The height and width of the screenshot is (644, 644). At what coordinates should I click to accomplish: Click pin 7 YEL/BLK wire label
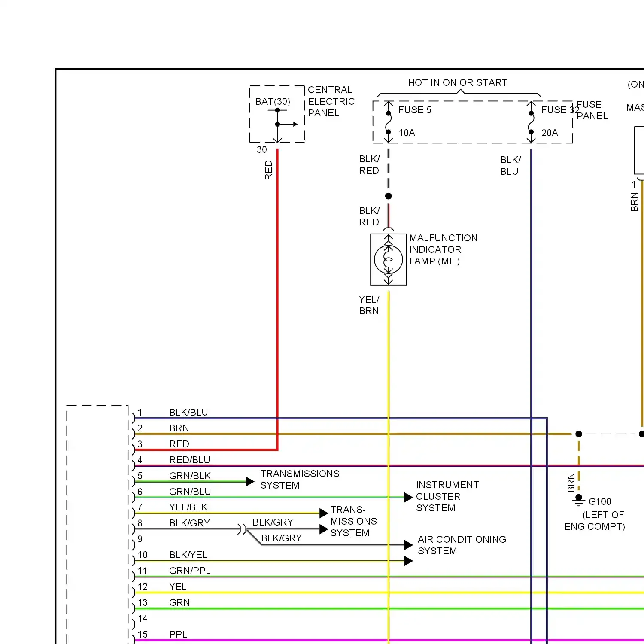coord(188,507)
